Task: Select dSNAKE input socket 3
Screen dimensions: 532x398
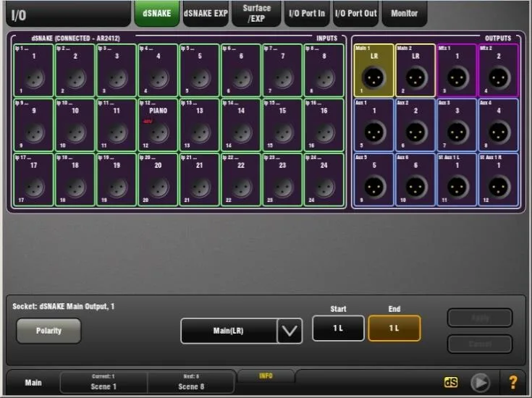Action: [117, 71]
